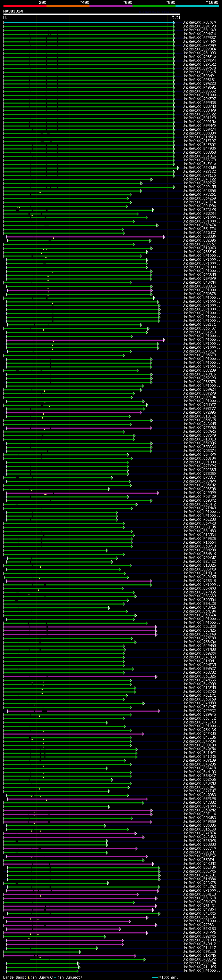This screenshot has height=980, width=222.
Task: Click label UniRef100_Q8I431
Action: 199,906
